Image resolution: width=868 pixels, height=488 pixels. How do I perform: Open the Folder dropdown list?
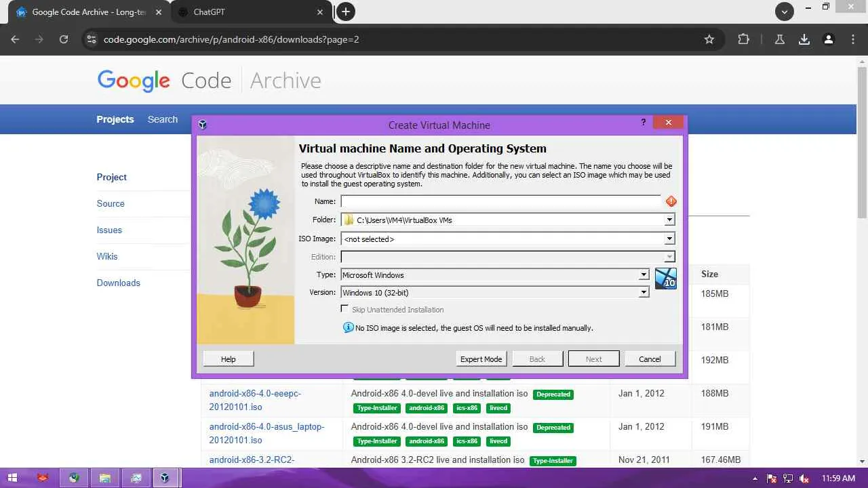(669, 220)
